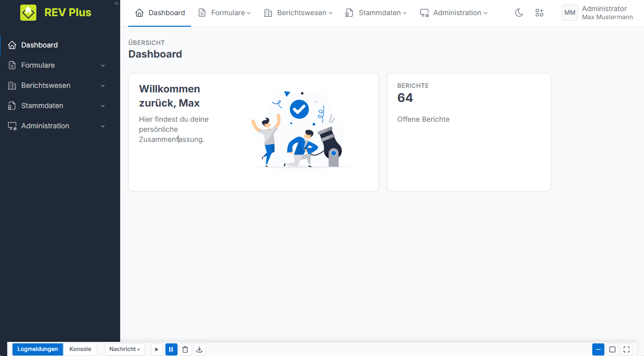Image resolution: width=644 pixels, height=356 pixels.
Task: Download logs with the download icon
Action: (x=200, y=349)
